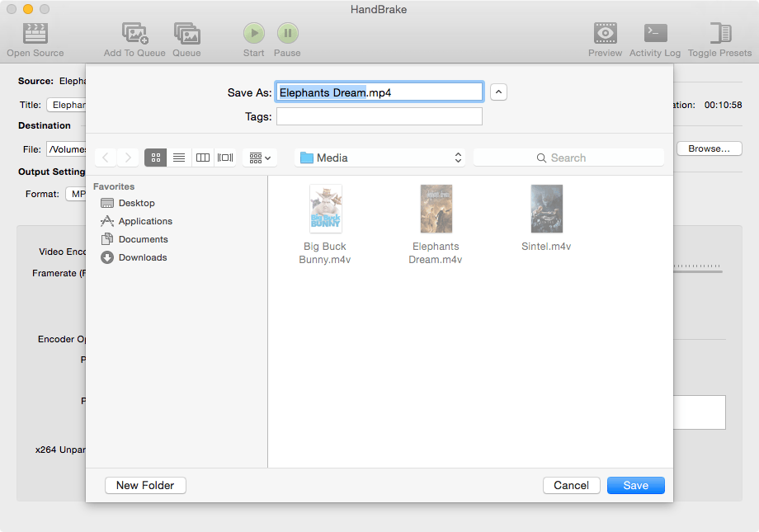The image size is (759, 532).
Task: Open the Activity Log icon
Action: pos(655,33)
